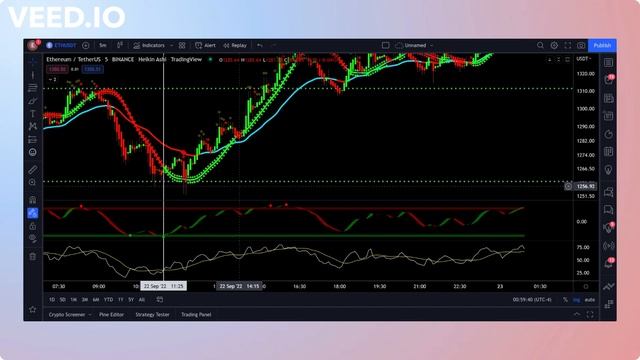The image size is (640, 360).
Task: Open the emoji icons tool
Action: [33, 152]
